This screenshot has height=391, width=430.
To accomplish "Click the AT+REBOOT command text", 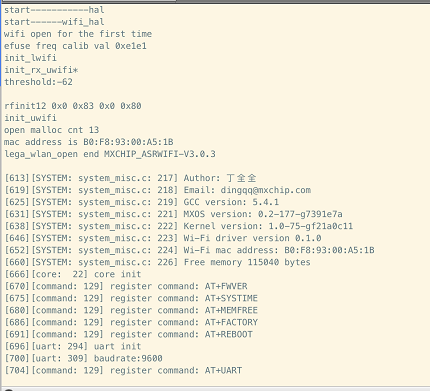I will (229, 334).
